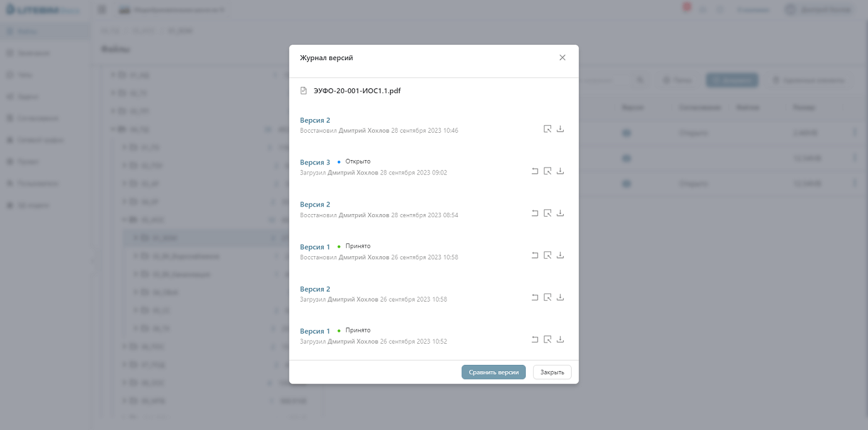868x430 pixels.
Task: Restore Версия 1 uploaded at 10:52
Action: pos(534,340)
